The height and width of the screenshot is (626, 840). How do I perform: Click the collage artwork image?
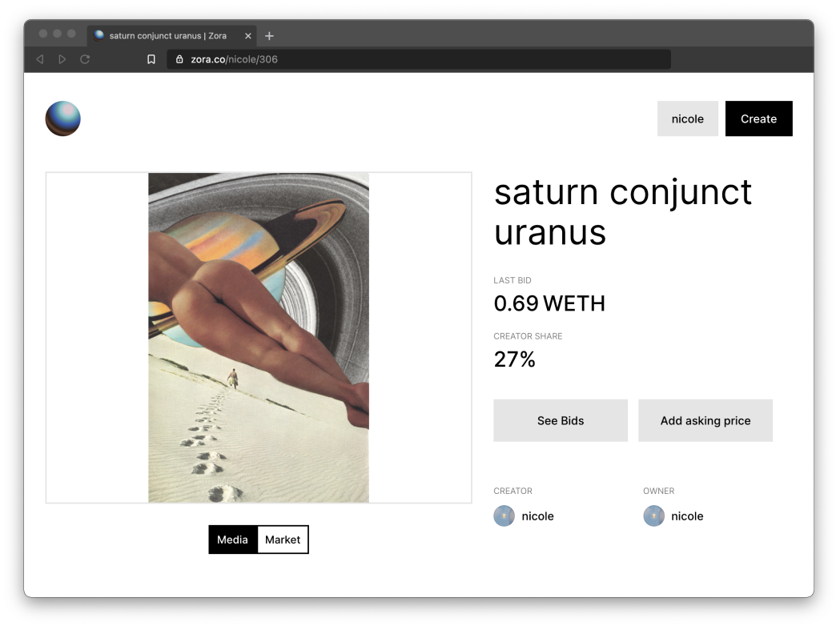click(259, 337)
